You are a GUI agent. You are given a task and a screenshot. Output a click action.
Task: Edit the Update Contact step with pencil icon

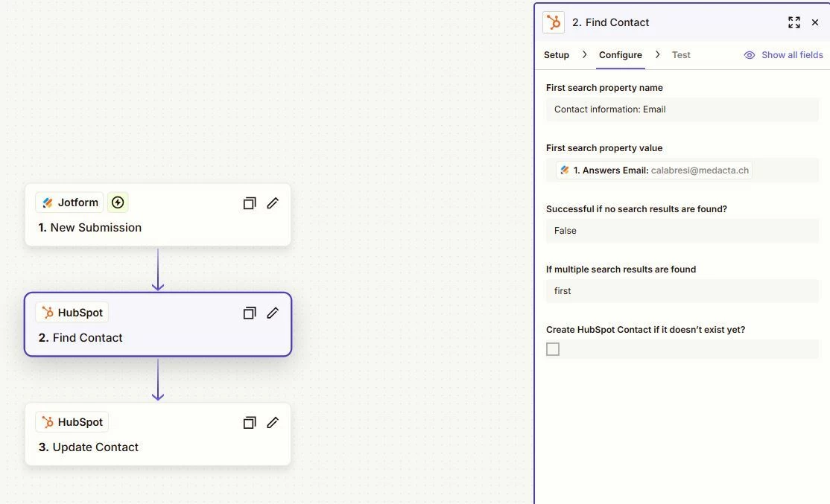pyautogui.click(x=273, y=423)
